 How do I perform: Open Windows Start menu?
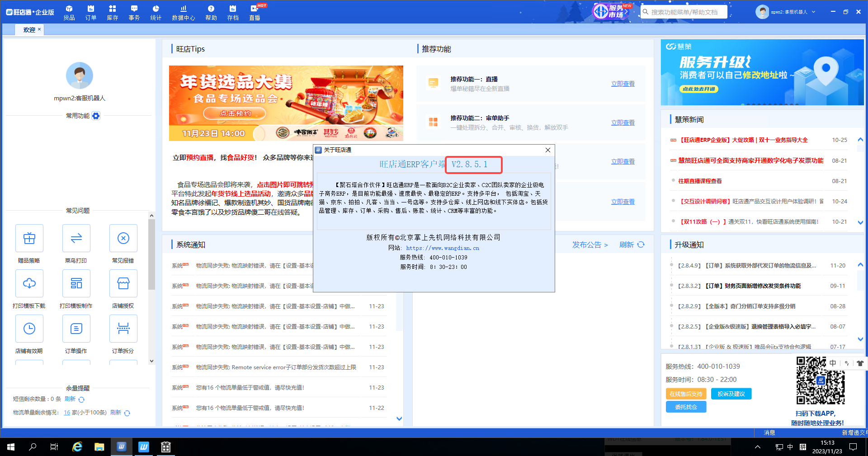pyautogui.click(x=11, y=447)
